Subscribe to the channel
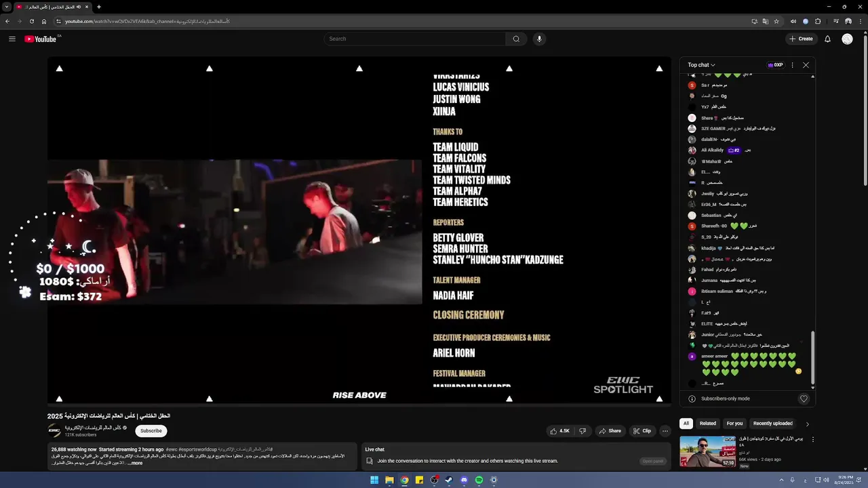This screenshot has width=868, height=488. point(151,431)
